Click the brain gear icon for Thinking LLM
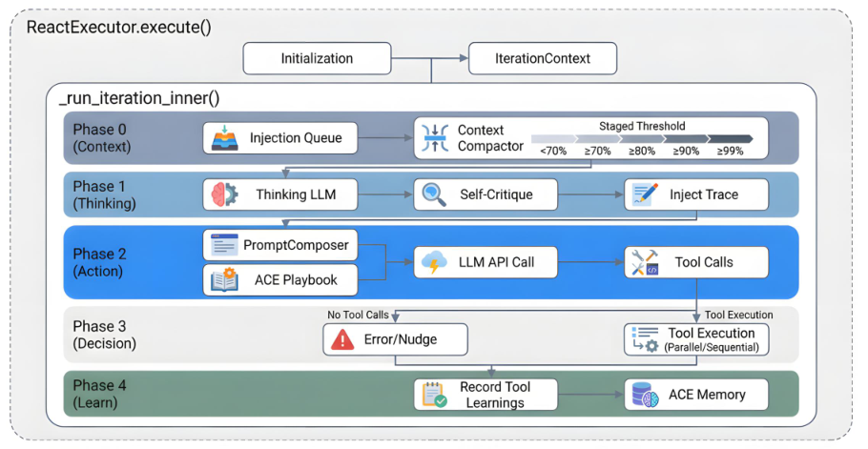Viewport: 868px width, 449px height. pos(225,194)
